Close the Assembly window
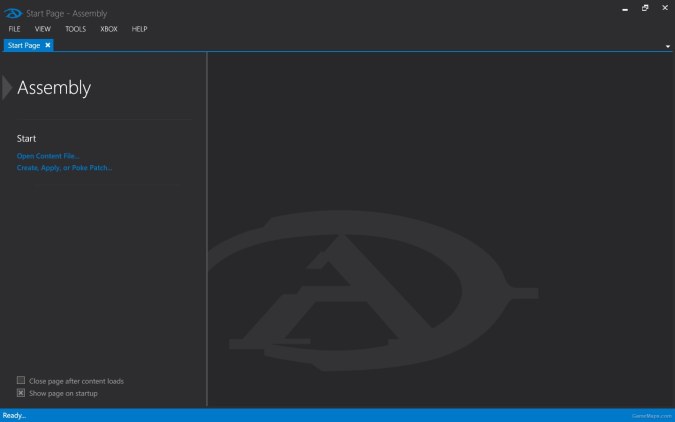This screenshot has height=422, width=675. coord(665,8)
